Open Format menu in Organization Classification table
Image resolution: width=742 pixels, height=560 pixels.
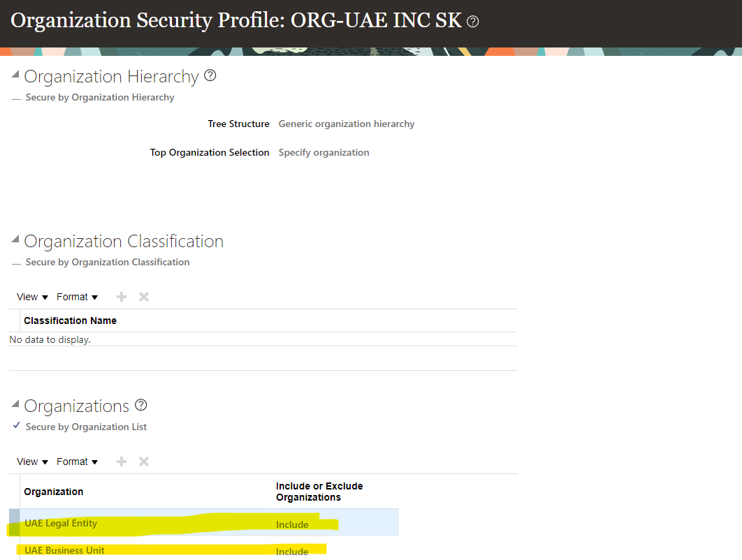coord(77,297)
